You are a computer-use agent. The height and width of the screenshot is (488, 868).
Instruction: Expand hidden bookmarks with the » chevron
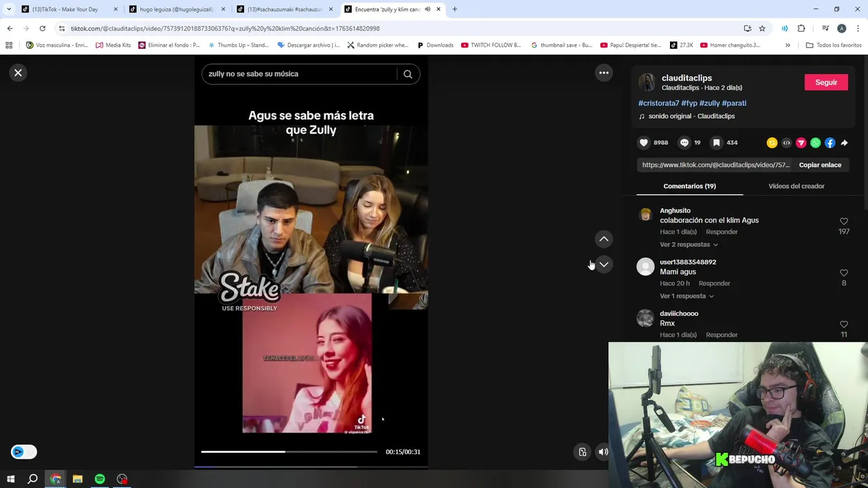[787, 45]
